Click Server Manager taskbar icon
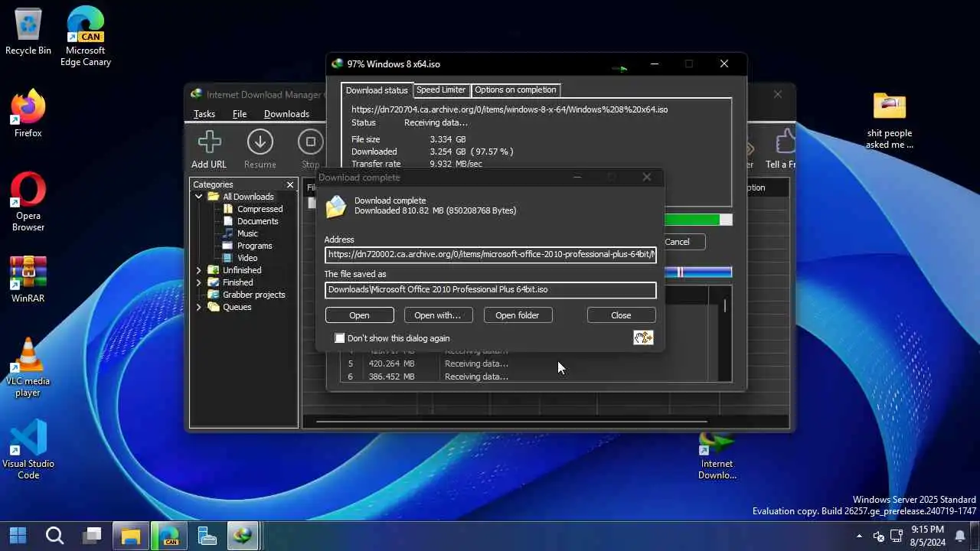The height and width of the screenshot is (551, 980). 207,535
